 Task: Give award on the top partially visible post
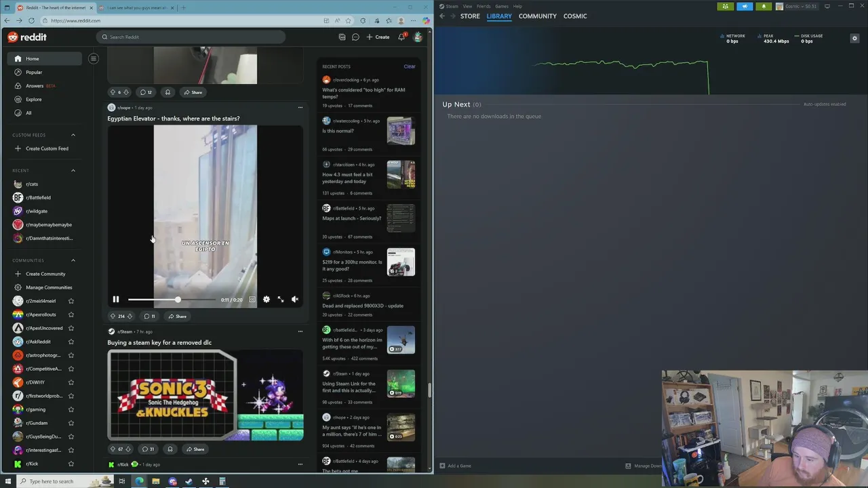(167, 92)
